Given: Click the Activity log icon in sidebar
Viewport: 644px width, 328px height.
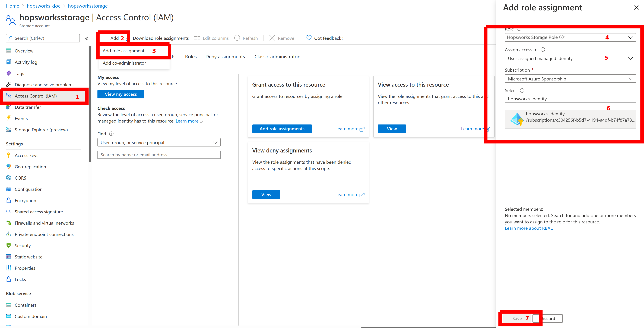Looking at the screenshot, I should pos(8,62).
